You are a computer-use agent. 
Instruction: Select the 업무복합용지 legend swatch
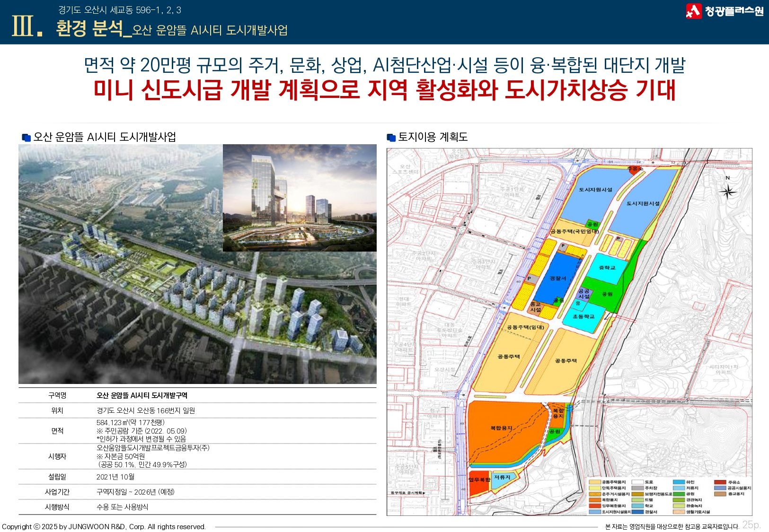[x=595, y=506]
